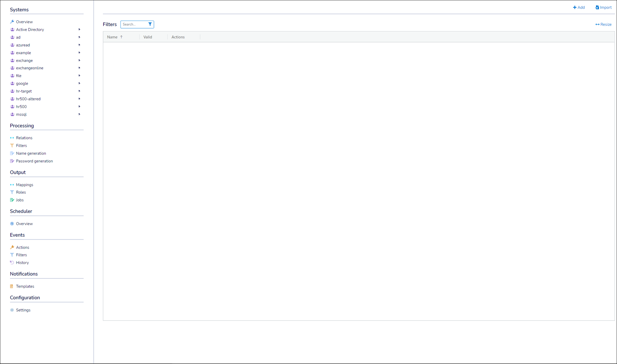Select the azuread system in the sidebar
Screen dimensions: 617x364
23,45
